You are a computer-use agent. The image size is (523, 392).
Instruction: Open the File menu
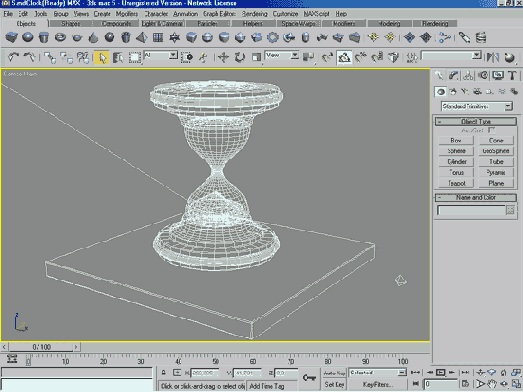[x=8, y=14]
